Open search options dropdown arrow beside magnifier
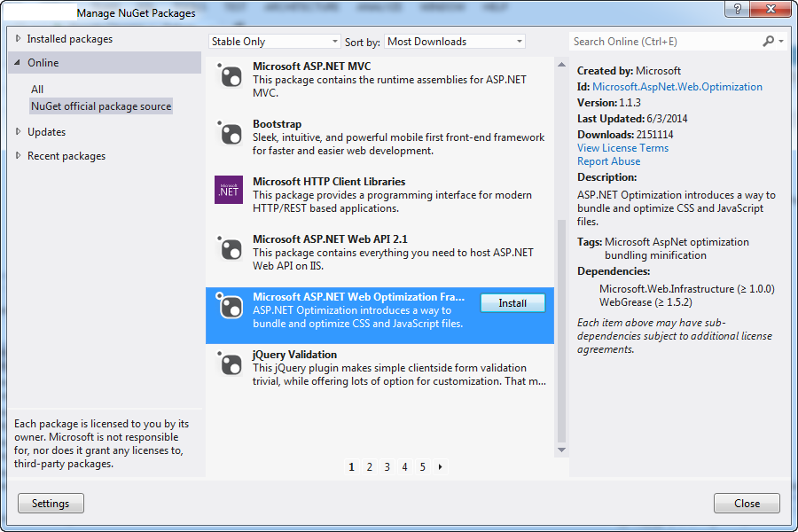The image size is (798, 532). pyautogui.click(x=781, y=42)
